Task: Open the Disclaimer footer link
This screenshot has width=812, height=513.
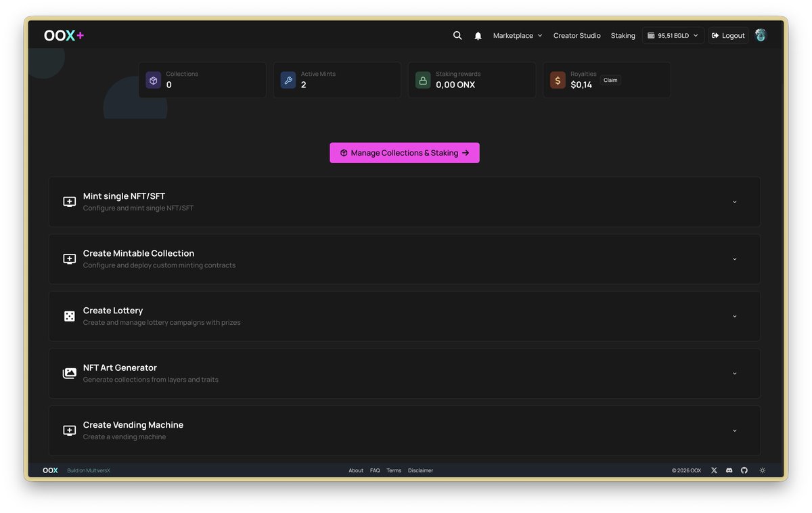Action: pos(420,470)
